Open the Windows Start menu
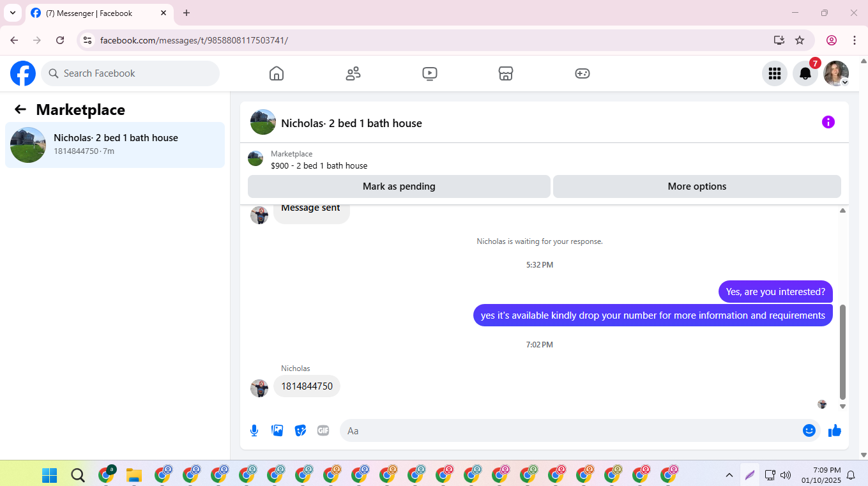The image size is (868, 486). pos(49,475)
